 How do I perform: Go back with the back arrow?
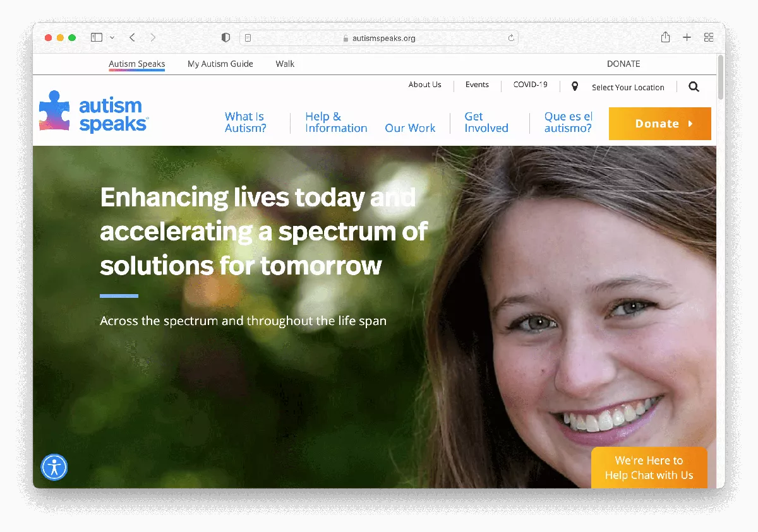click(x=132, y=38)
